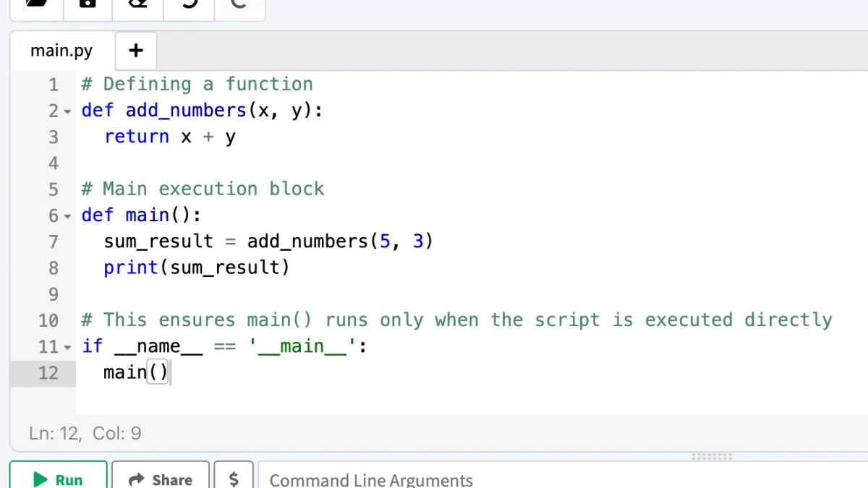Click 'add_numbers' in the line 2 definition
This screenshot has height=488, width=868.
pos(186,111)
